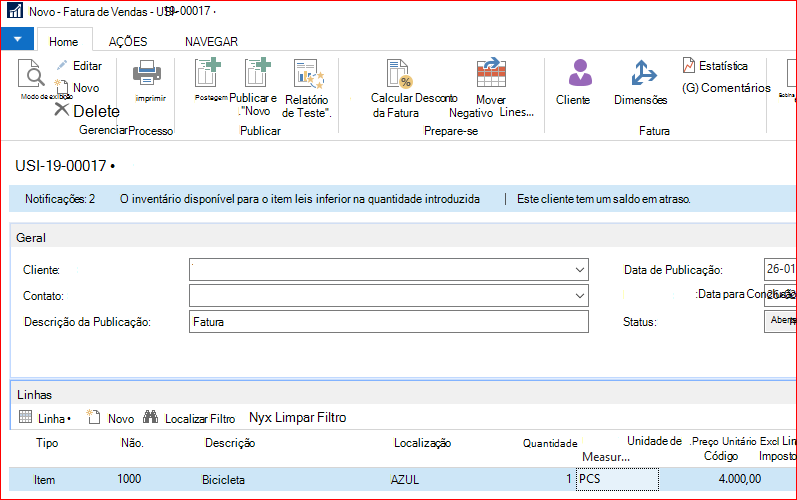Click the Bicicleta description cell
Viewport: 797px width, 500px height.
[223, 480]
